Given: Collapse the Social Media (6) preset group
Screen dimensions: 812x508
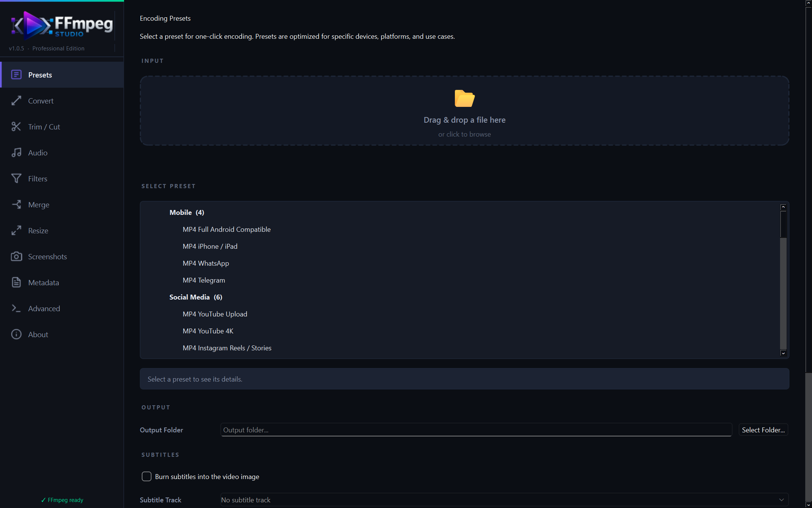Looking at the screenshot, I should coord(196,297).
